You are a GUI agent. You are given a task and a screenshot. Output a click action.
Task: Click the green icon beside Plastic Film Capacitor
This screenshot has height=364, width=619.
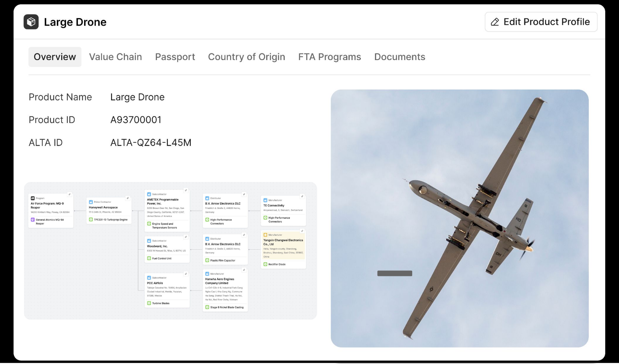point(207,260)
